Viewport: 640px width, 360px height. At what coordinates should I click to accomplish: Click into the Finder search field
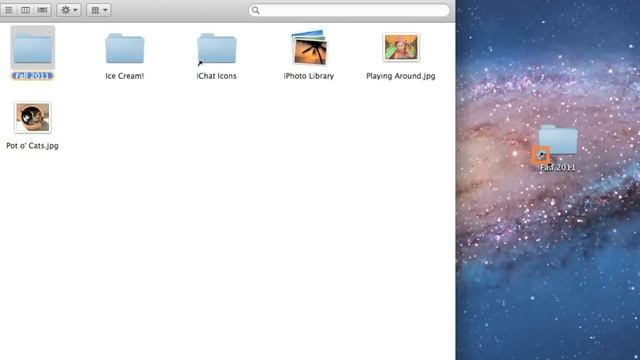(x=349, y=10)
